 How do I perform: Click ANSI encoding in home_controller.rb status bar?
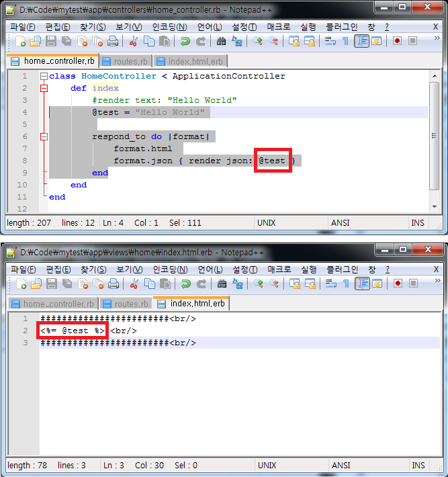[x=341, y=223]
